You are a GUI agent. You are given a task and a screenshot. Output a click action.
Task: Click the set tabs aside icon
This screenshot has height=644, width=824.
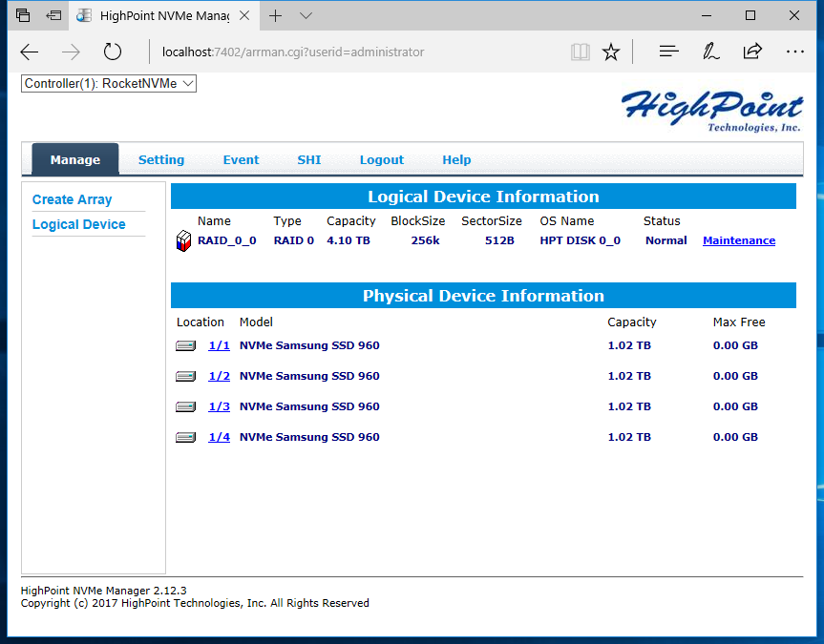(53, 16)
